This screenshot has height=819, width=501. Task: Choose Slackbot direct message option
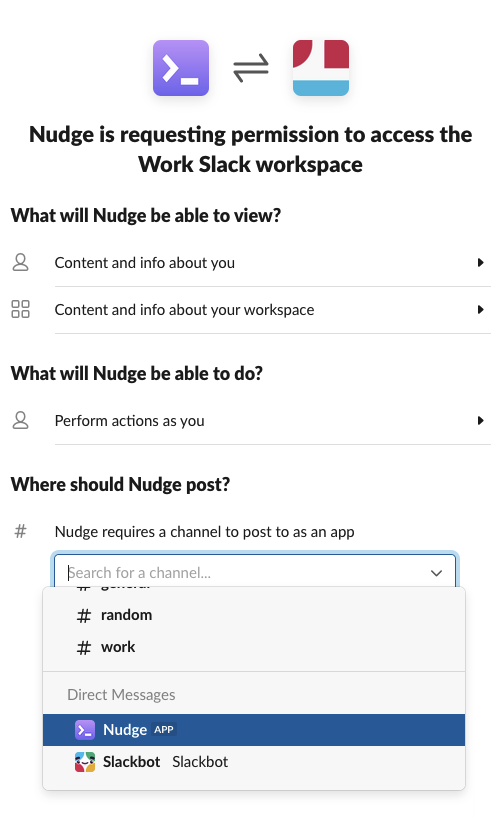254,762
